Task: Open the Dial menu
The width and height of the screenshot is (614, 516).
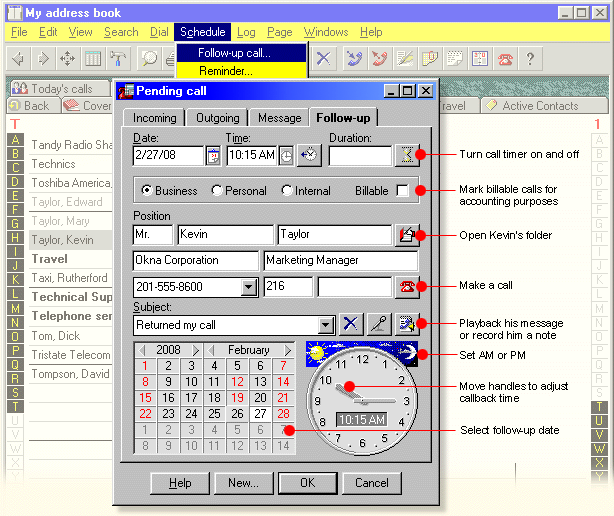Action: (x=159, y=32)
